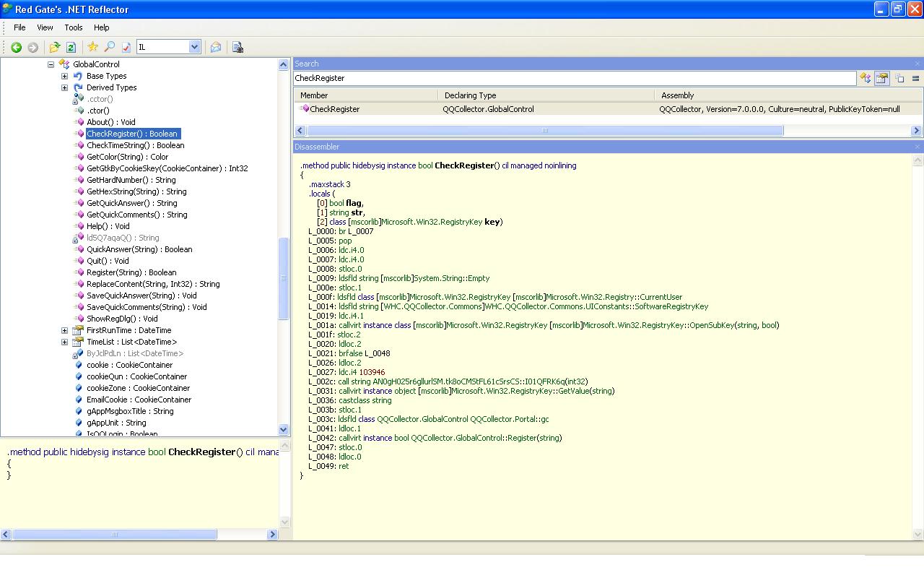Close the Disassembler panel
924x578 pixels.
coord(918,147)
